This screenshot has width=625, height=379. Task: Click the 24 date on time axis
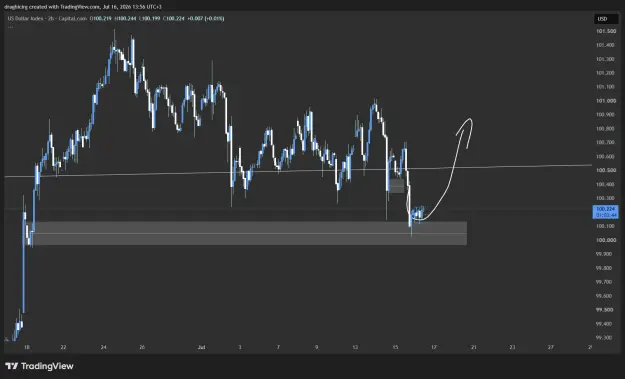104,347
